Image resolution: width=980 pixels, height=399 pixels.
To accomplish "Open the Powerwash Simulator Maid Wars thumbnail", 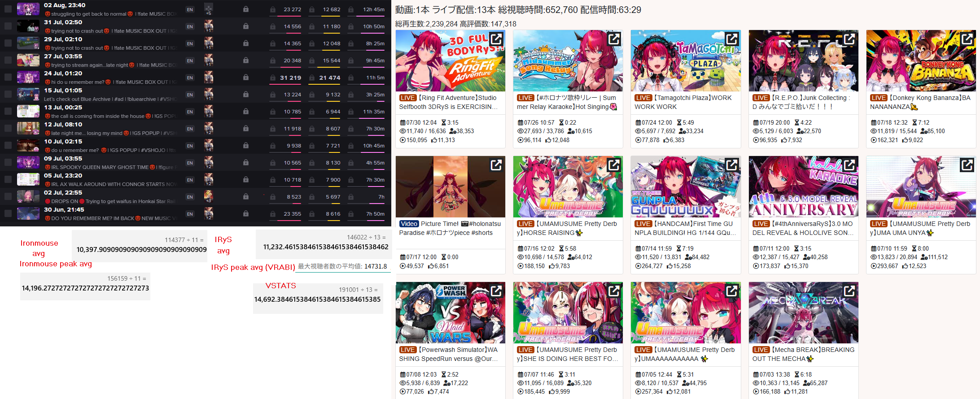I will [450, 312].
